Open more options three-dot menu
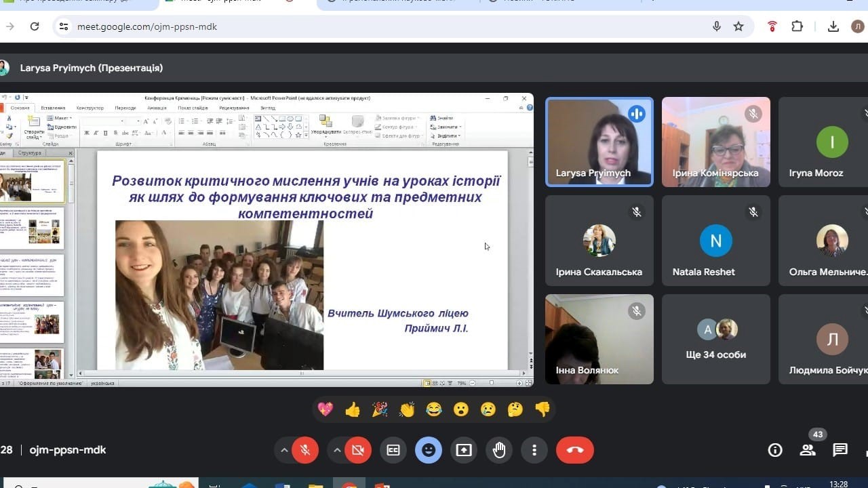 tap(534, 450)
